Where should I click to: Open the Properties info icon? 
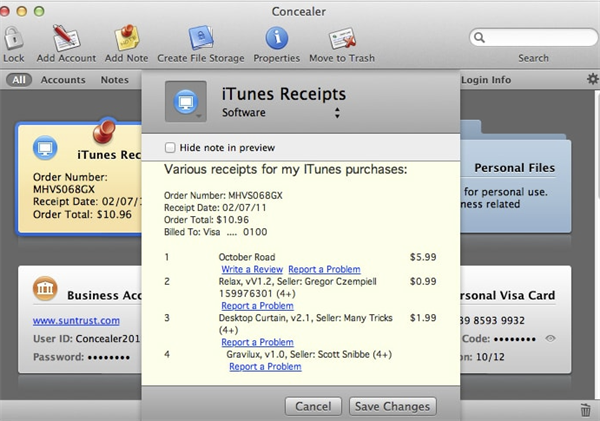[x=277, y=38]
